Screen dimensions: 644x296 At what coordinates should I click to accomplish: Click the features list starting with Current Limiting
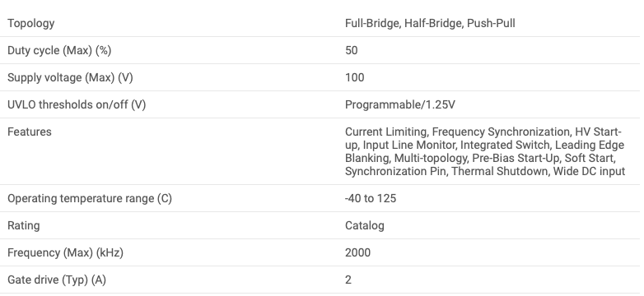point(485,151)
